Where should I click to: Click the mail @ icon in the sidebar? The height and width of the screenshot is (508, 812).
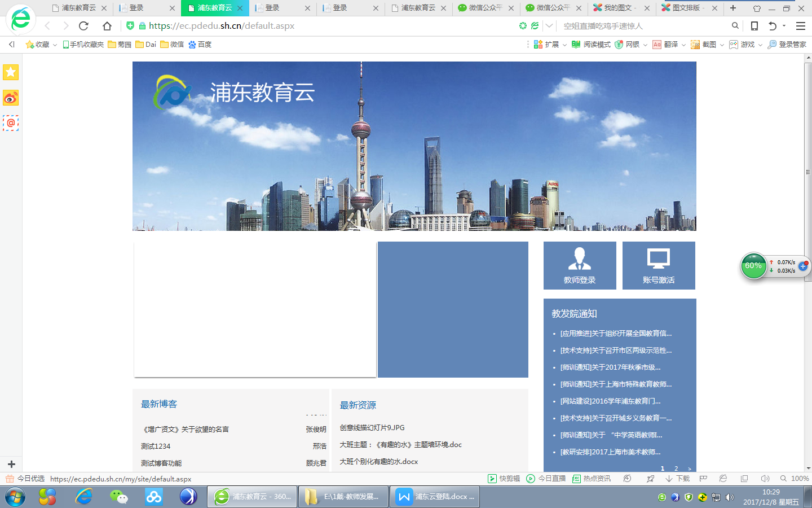11,123
